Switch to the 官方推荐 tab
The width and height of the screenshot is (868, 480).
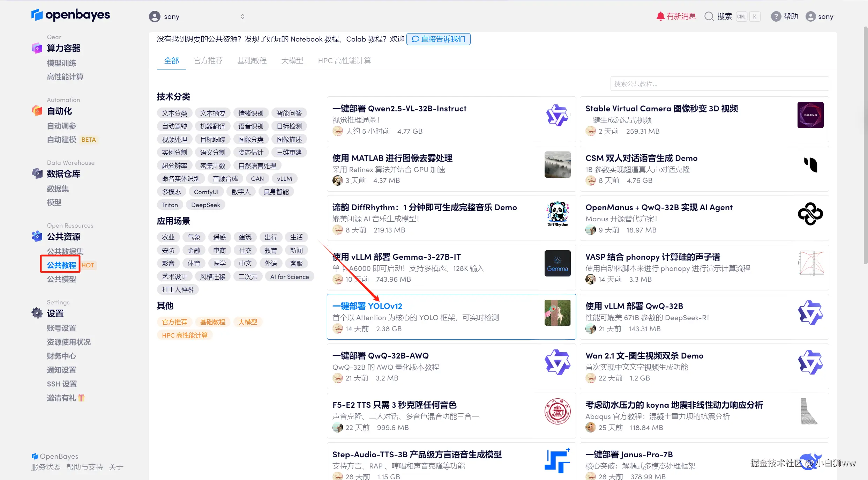click(208, 61)
